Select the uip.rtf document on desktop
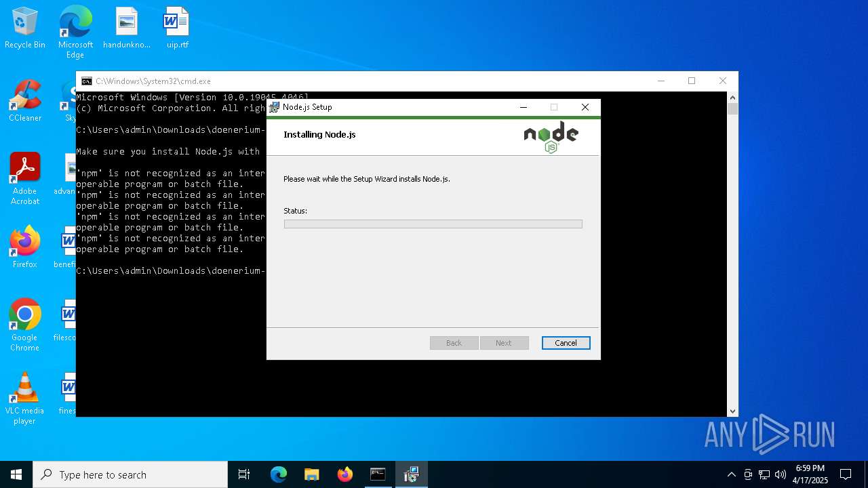Screen dimensions: 868x488 (x=177, y=28)
